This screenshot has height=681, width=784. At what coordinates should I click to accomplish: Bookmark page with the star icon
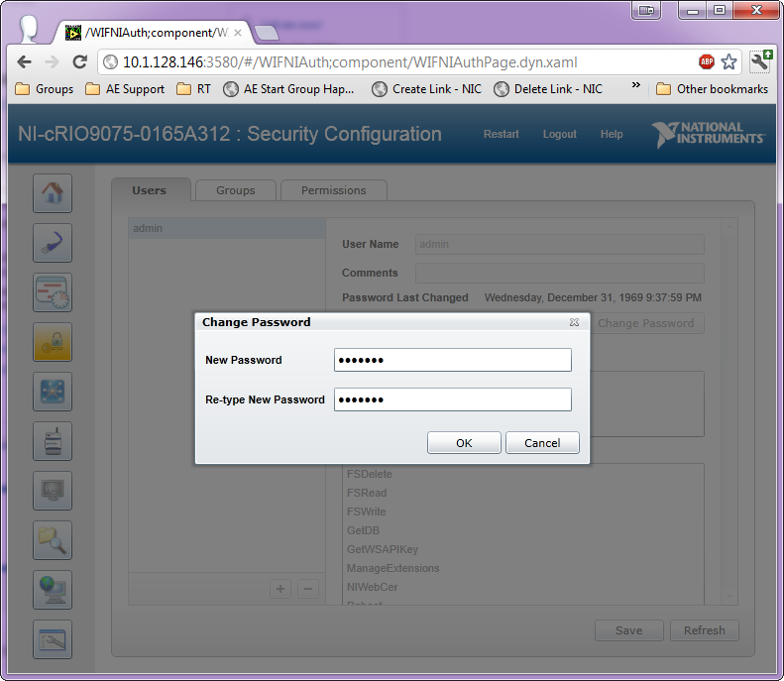[729, 62]
